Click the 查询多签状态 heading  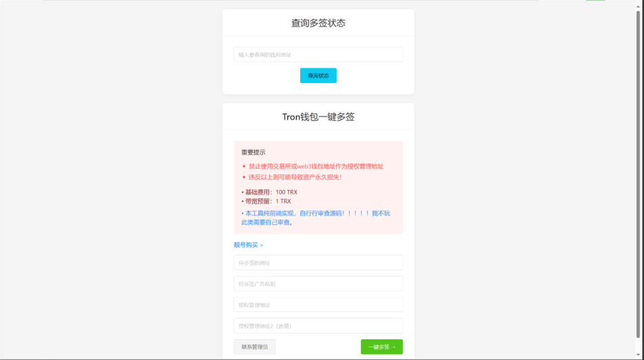[x=318, y=23]
